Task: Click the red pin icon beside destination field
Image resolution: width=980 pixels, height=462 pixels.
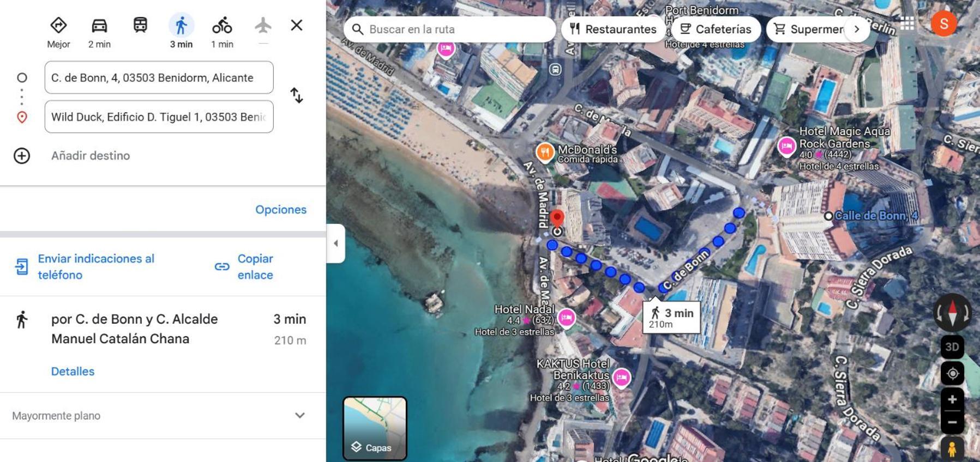Action: pyautogui.click(x=22, y=117)
